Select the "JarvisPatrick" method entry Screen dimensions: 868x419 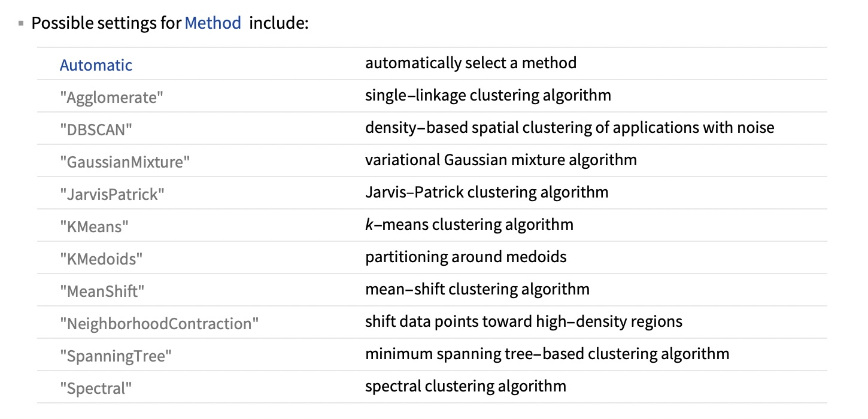(112, 195)
